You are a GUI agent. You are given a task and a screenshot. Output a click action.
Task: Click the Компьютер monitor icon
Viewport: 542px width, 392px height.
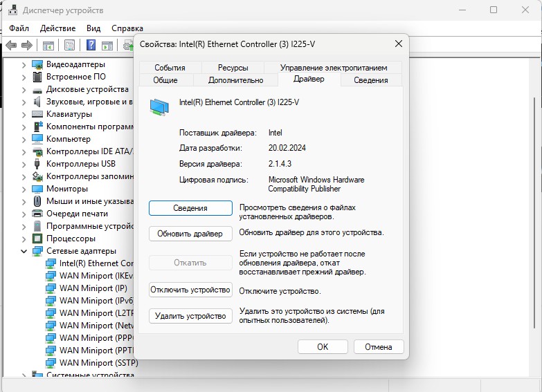[37, 139]
